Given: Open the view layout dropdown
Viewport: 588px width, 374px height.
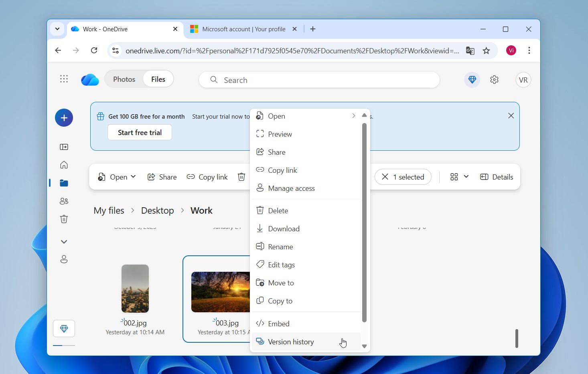Looking at the screenshot, I should pyautogui.click(x=458, y=176).
